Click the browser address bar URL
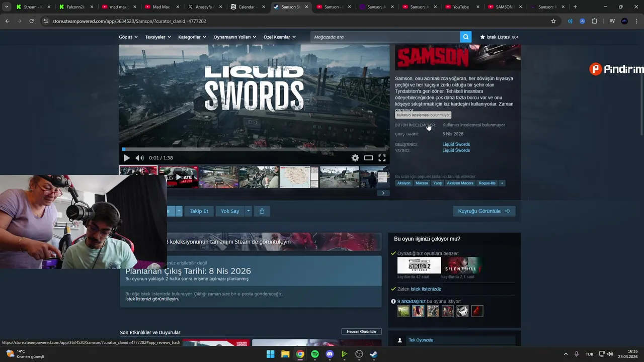This screenshot has width=644, height=362. point(129,21)
